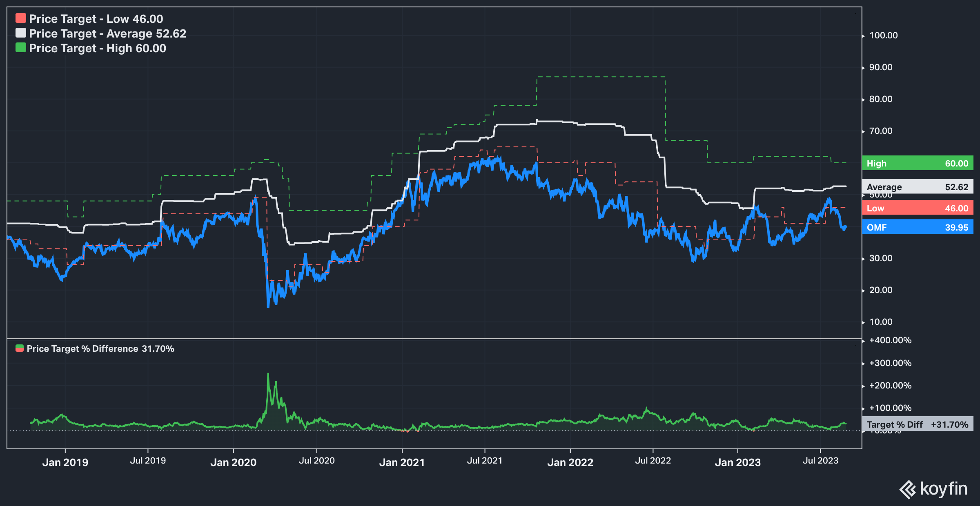The width and height of the screenshot is (980, 506).
Task: Click the +200.00% axis label
Action: pos(890,386)
